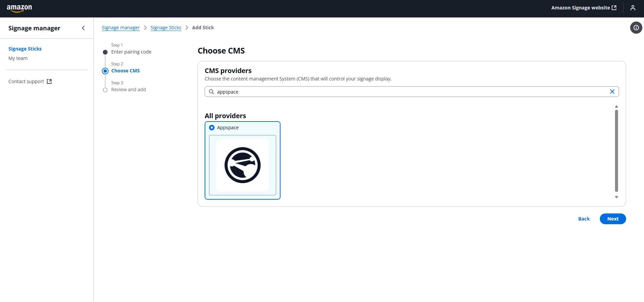The height and width of the screenshot is (302, 644).
Task: Go to Signage manager breadcrumb
Action: [121, 28]
